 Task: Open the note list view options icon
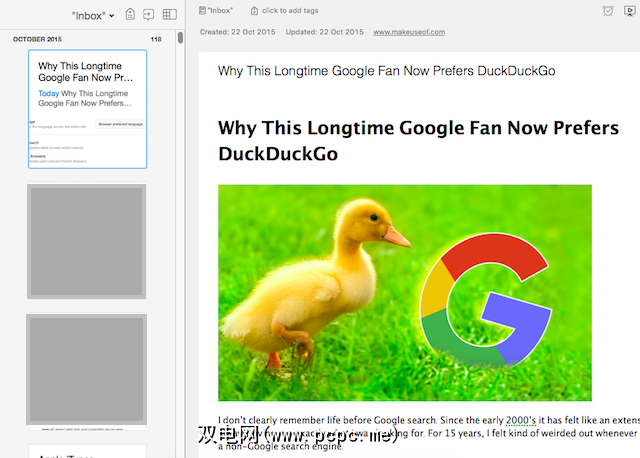coord(169,15)
